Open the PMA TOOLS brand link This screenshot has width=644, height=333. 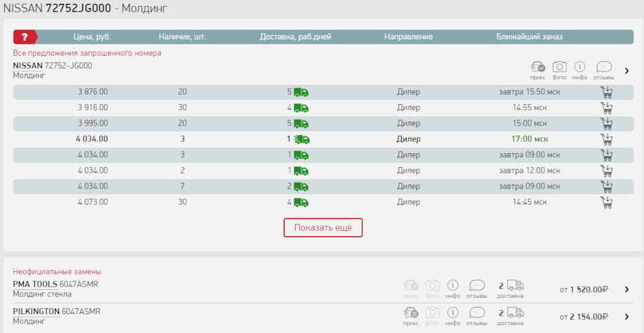click(35, 284)
